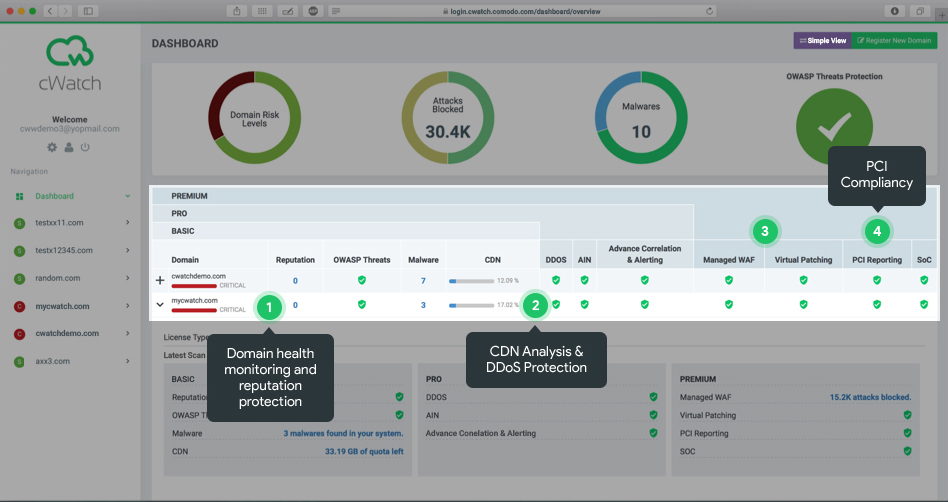Click OWASP Threats shield for mycwatch.com row
Screen dimensions: 948x502
click(x=362, y=304)
